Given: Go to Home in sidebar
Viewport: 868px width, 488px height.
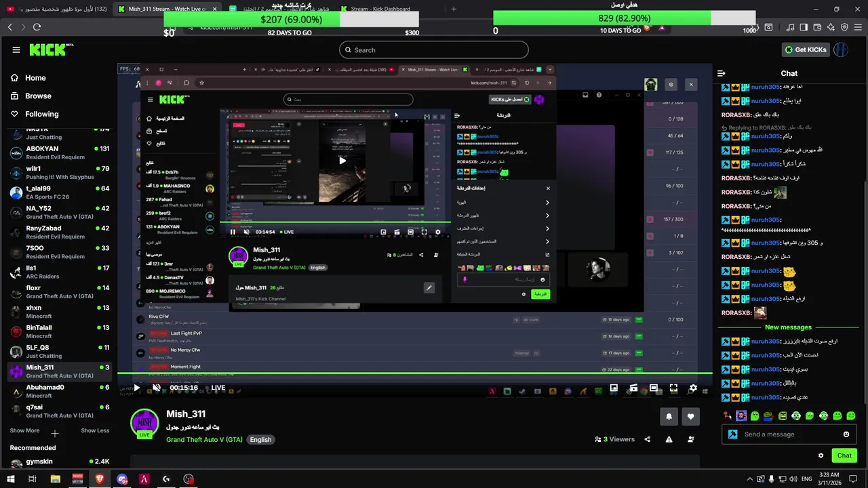Looking at the screenshot, I should click(x=35, y=78).
